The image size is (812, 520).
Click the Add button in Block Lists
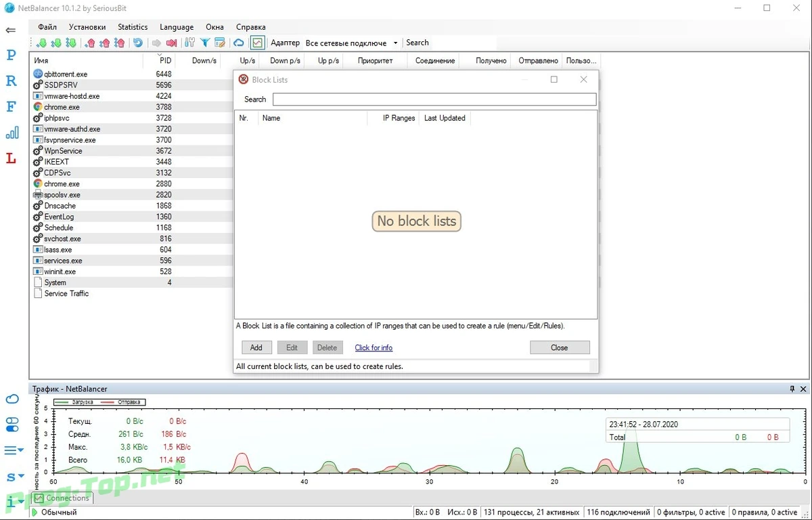[256, 347]
